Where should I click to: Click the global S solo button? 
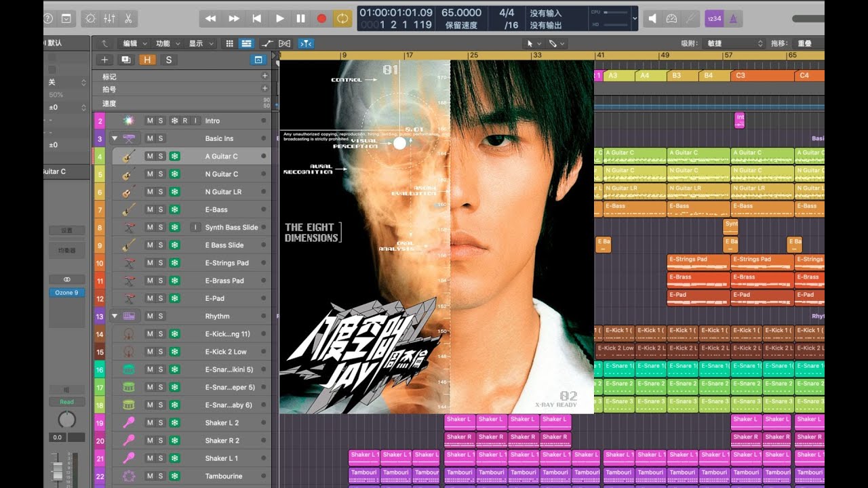[168, 60]
